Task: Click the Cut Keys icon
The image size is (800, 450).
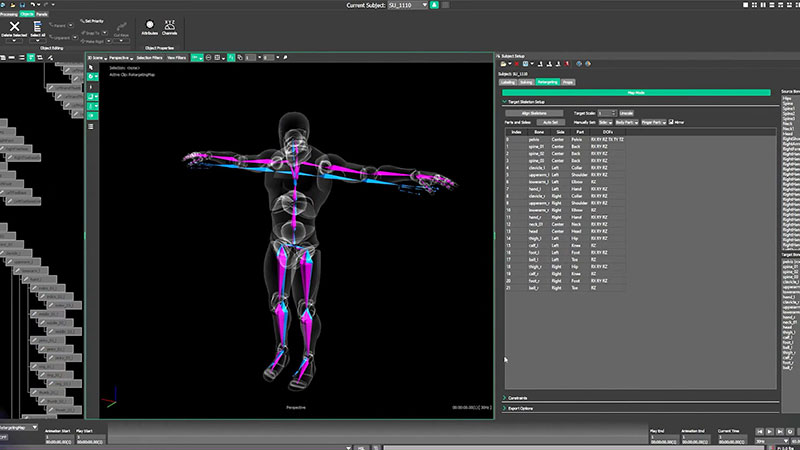Action: [x=121, y=27]
